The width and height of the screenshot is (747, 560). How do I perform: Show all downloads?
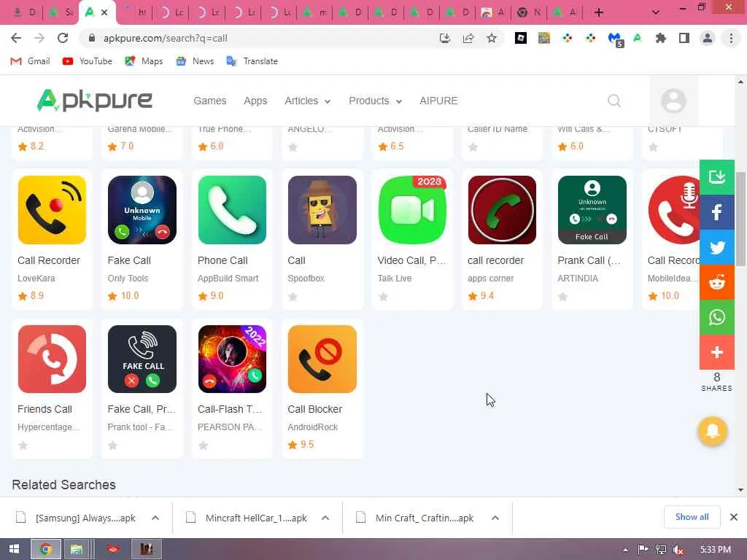692,517
